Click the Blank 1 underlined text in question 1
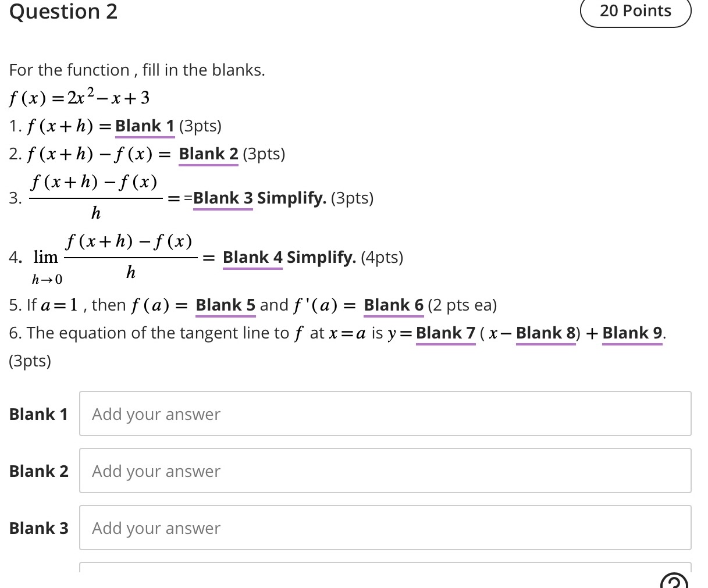Viewport: 708px width, 588px height. tap(144, 126)
